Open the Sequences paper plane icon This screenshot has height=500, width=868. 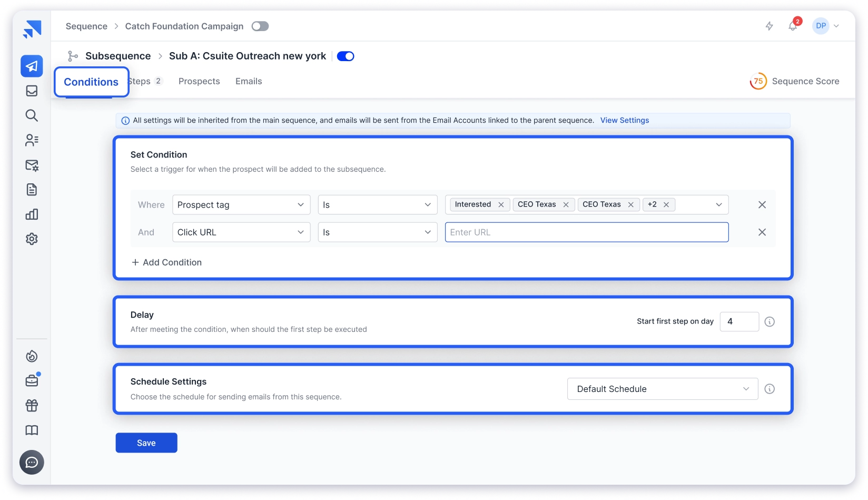click(32, 66)
